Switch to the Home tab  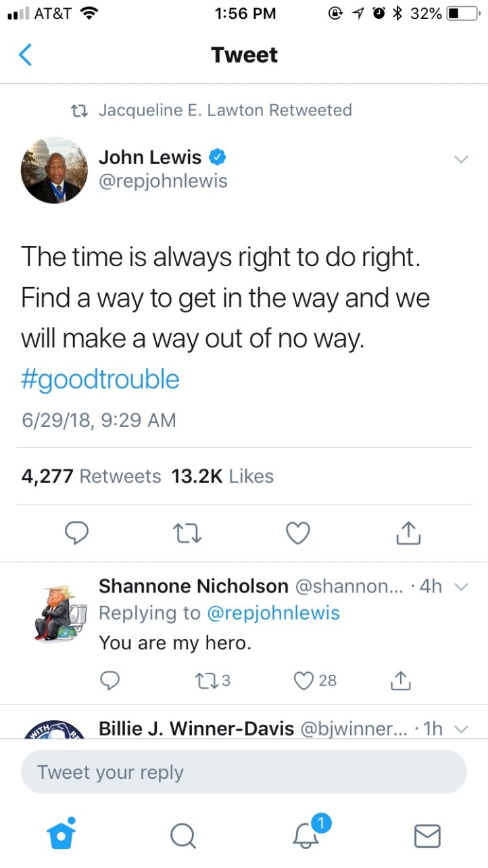pyautogui.click(x=61, y=836)
